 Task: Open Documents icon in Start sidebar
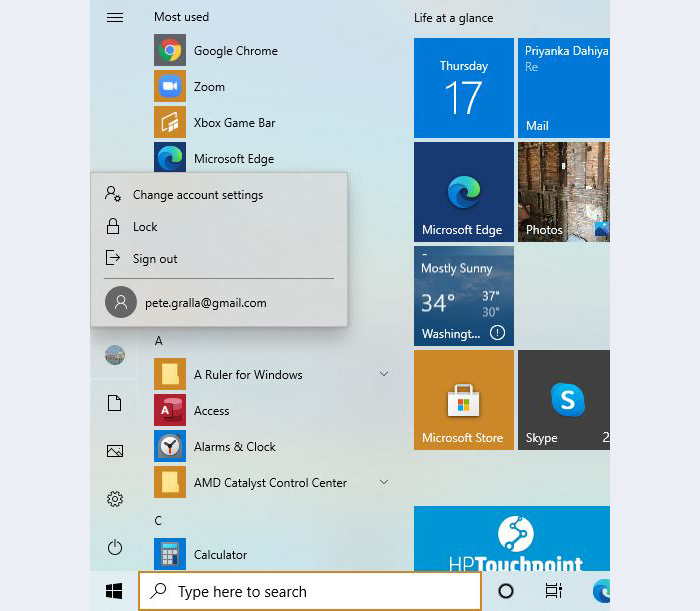tap(115, 403)
